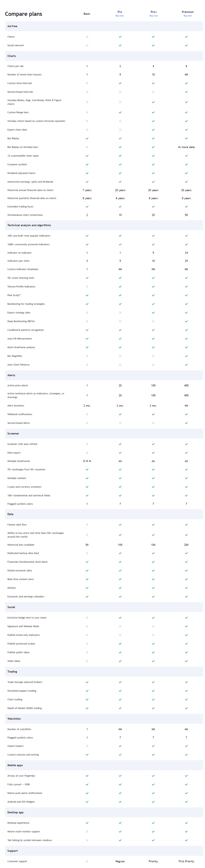Click the Premium checkmark for Auto Chart Patterns
The image size is (205, 868).
coord(186,364)
